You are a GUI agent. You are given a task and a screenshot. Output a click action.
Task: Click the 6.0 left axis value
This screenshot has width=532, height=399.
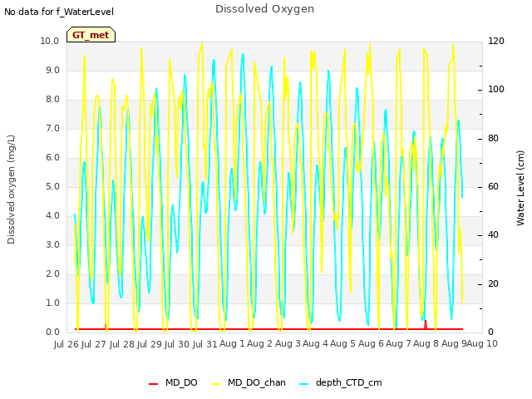click(52, 157)
